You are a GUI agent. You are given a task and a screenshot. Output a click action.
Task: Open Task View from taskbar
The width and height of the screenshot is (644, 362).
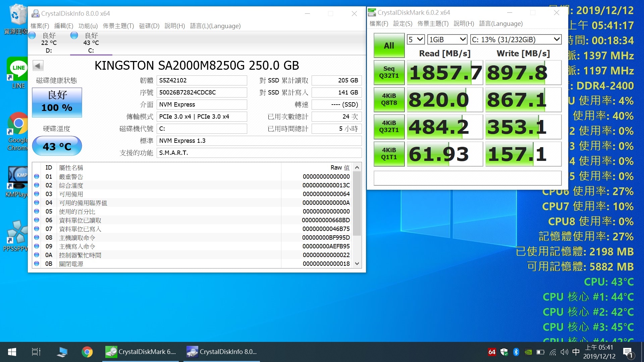36,352
